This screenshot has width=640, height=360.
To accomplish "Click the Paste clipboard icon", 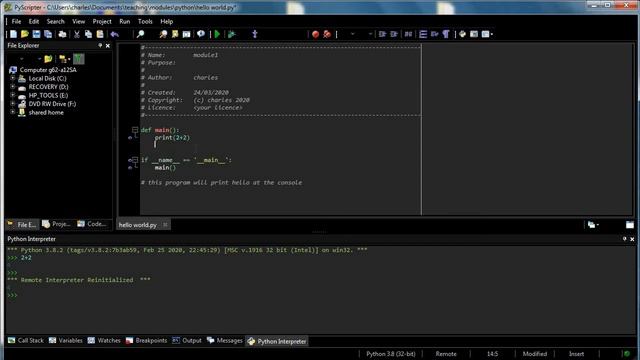I will tap(100, 34).
